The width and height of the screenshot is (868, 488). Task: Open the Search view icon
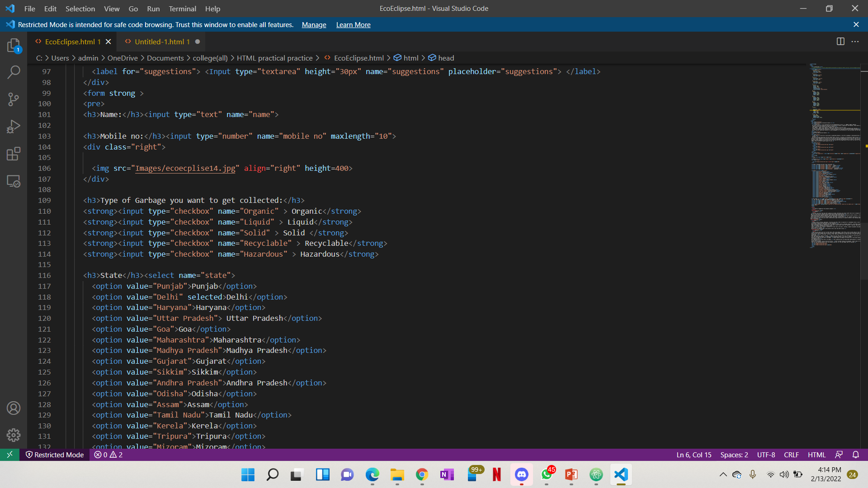(x=14, y=72)
